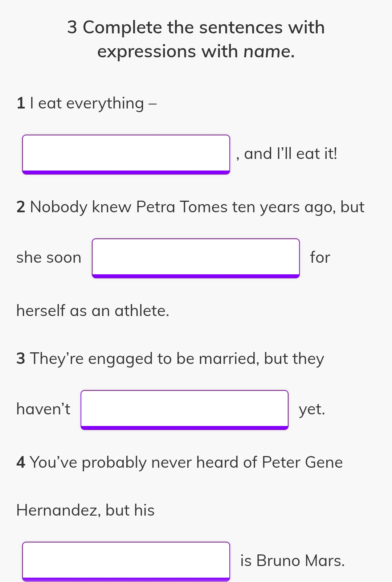Click the exercise title text

click(x=196, y=38)
